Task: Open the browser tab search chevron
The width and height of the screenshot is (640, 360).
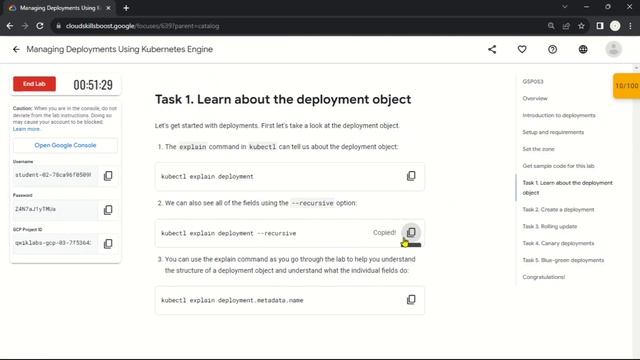Action: pos(564,7)
